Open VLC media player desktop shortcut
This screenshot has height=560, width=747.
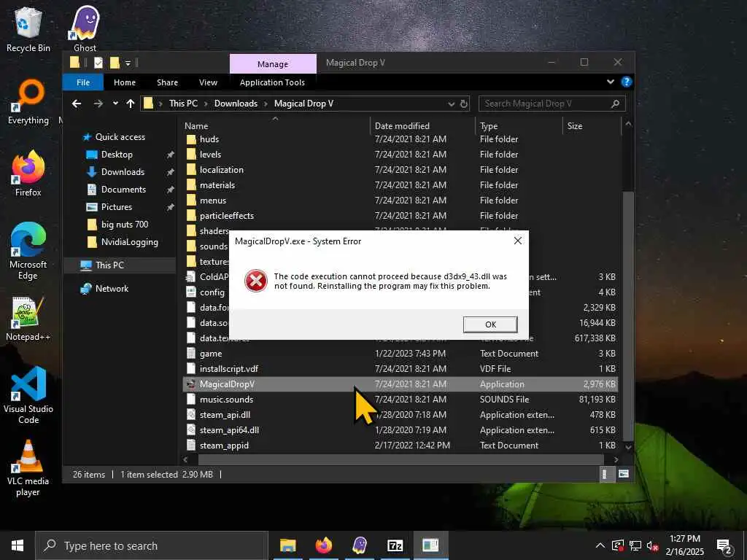click(28, 468)
